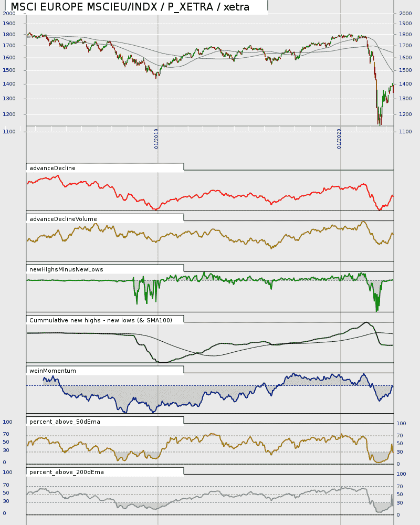Select 1300 on the right price axis
Viewport: 420px width, 525px height.
(x=405, y=99)
